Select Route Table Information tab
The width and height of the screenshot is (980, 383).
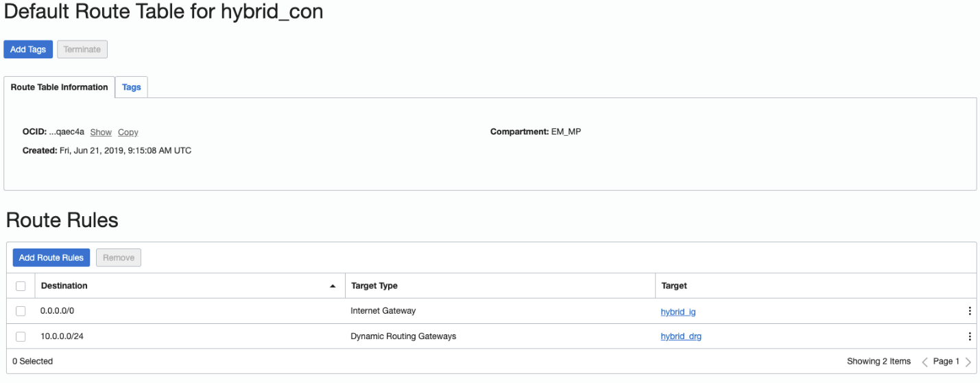[60, 87]
